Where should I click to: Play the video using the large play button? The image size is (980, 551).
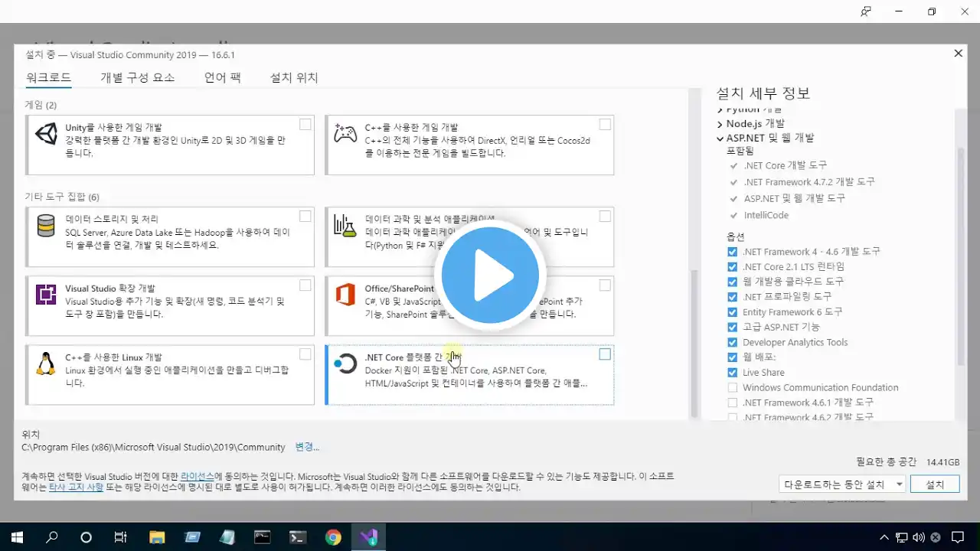pyautogui.click(x=490, y=275)
